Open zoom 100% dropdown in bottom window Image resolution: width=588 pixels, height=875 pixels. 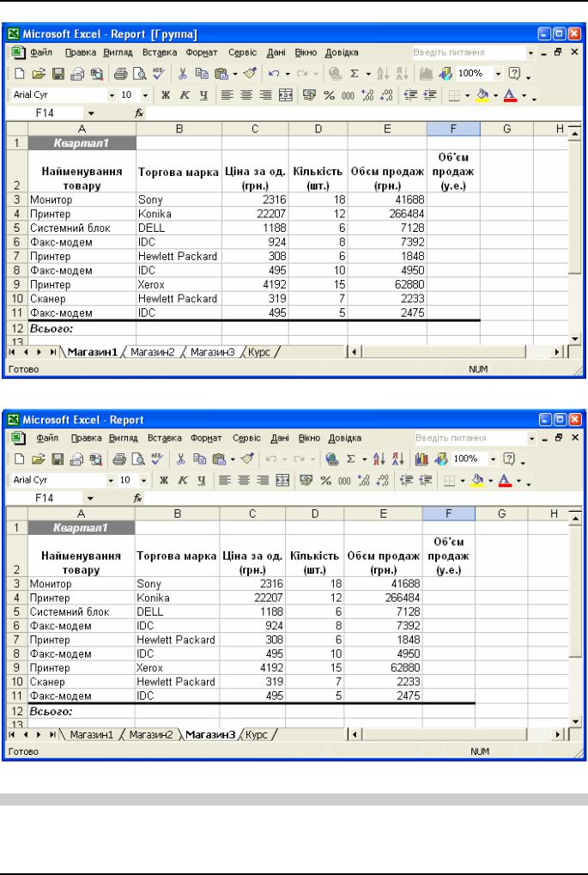click(494, 459)
